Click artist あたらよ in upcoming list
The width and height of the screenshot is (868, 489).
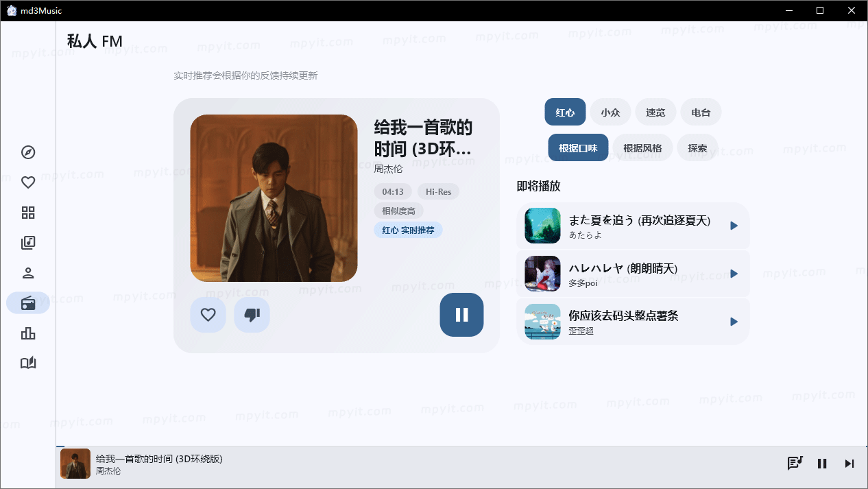pos(585,235)
